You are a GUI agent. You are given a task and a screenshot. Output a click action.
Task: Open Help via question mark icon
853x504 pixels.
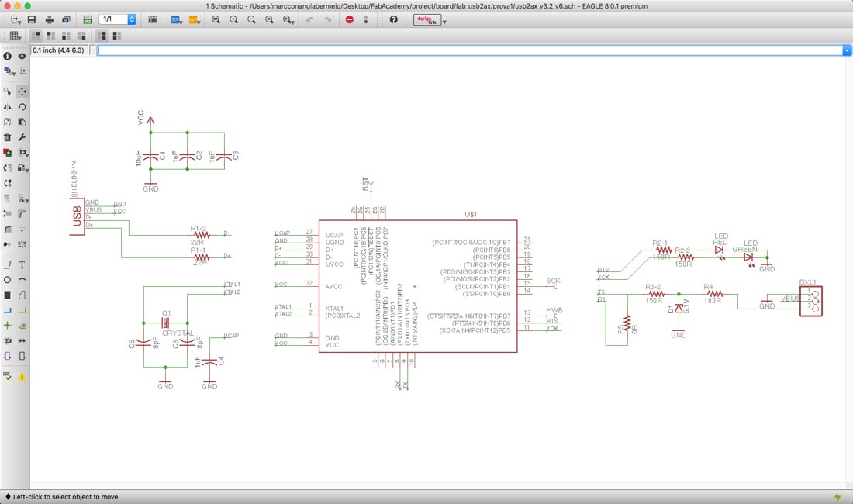click(x=393, y=19)
